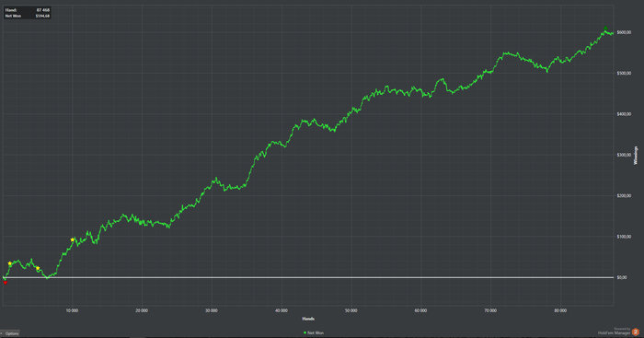Viewport: 644px width, 338px height.
Task: Click the green triangle peak marker near $600
Action: click(605, 29)
